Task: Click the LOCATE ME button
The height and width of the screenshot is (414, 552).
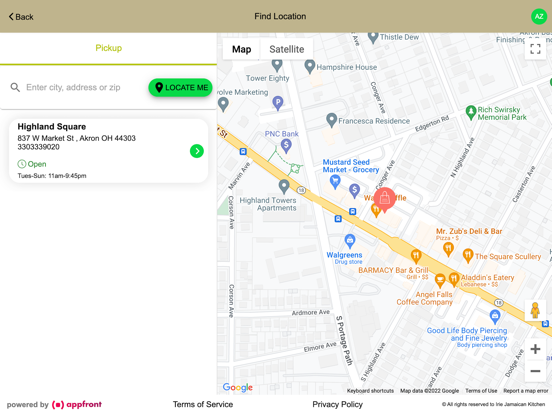Action: tap(180, 87)
